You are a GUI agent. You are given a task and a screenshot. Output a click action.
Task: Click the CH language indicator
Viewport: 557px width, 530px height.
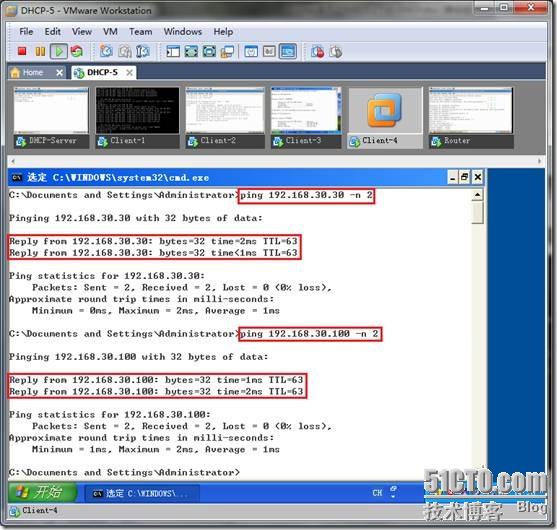point(377,493)
